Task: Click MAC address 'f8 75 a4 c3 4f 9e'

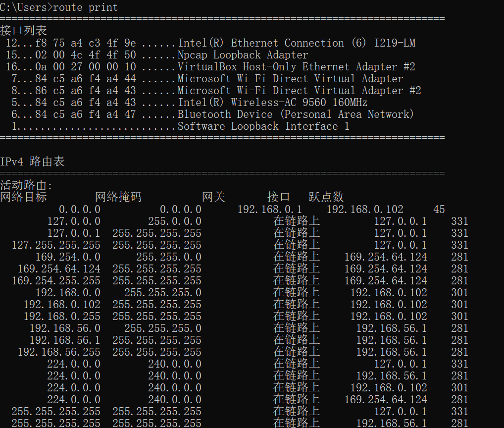Action: pyautogui.click(x=86, y=43)
